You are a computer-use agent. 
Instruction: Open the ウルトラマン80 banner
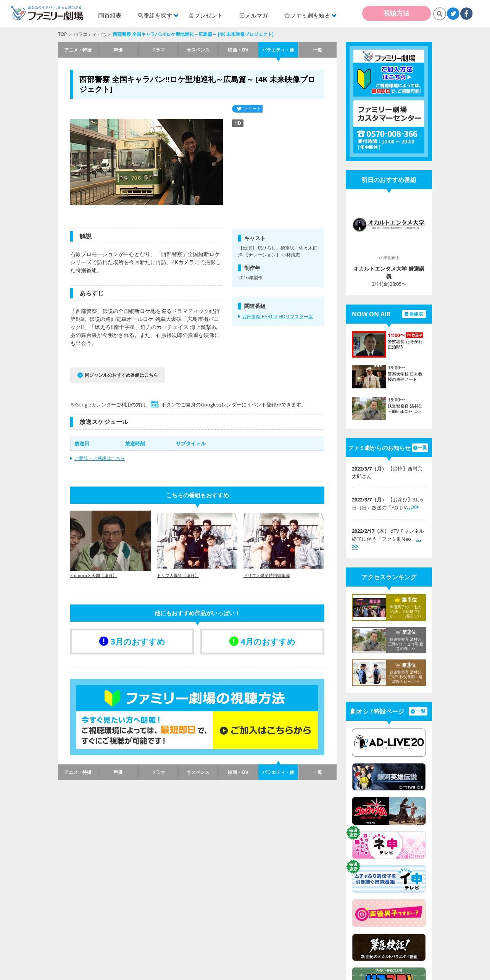389,811
